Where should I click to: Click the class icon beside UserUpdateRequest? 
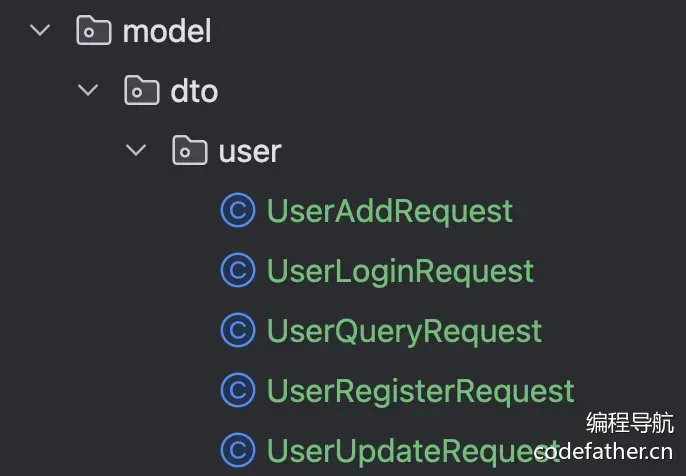click(x=238, y=450)
